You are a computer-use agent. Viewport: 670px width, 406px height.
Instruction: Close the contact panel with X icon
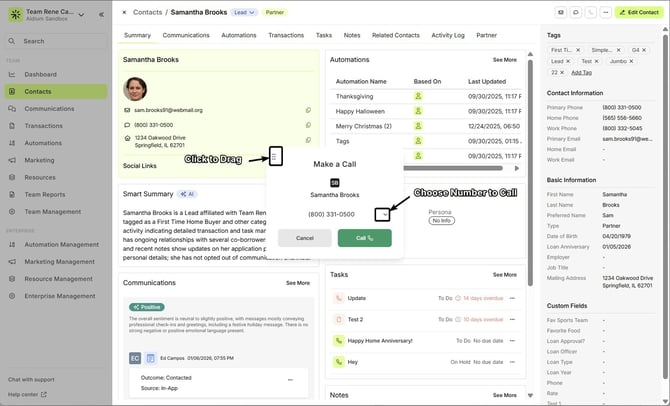click(x=124, y=12)
